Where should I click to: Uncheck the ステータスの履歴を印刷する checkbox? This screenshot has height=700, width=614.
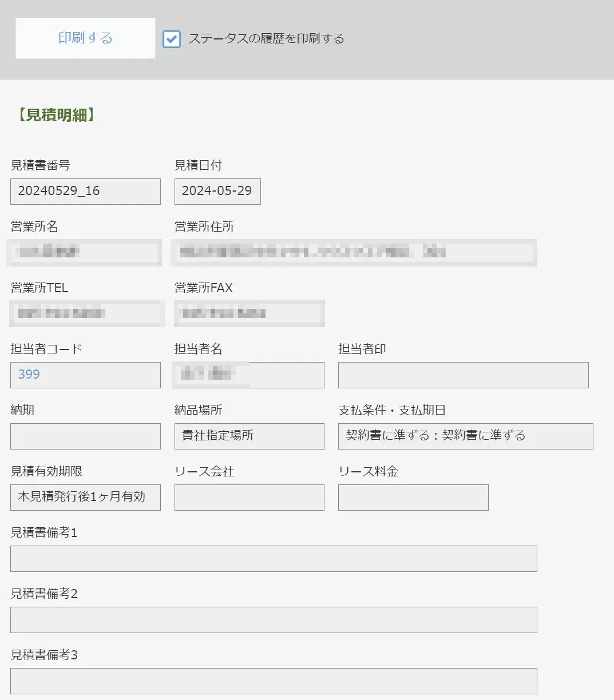(172, 39)
